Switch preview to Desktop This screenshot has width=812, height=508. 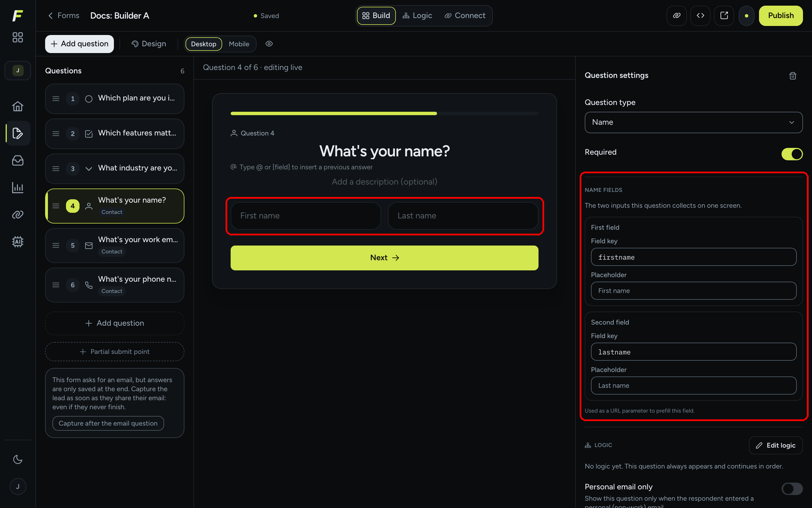pyautogui.click(x=203, y=44)
